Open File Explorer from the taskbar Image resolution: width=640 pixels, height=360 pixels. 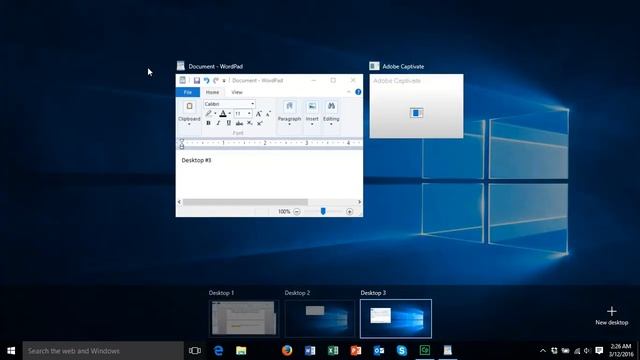[241, 351]
